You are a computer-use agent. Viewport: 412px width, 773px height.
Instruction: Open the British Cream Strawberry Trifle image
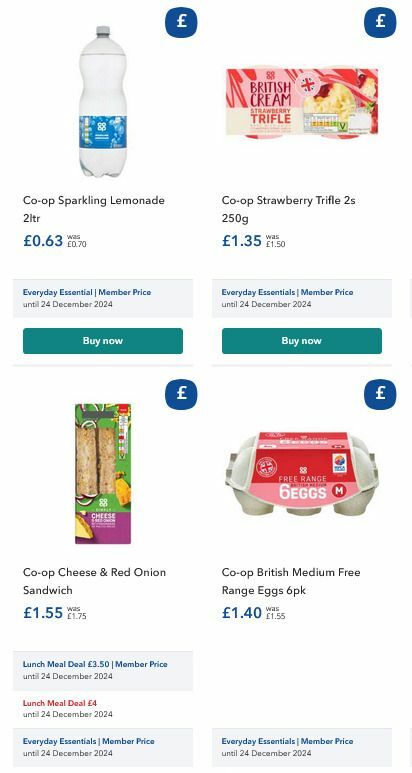coord(302,103)
